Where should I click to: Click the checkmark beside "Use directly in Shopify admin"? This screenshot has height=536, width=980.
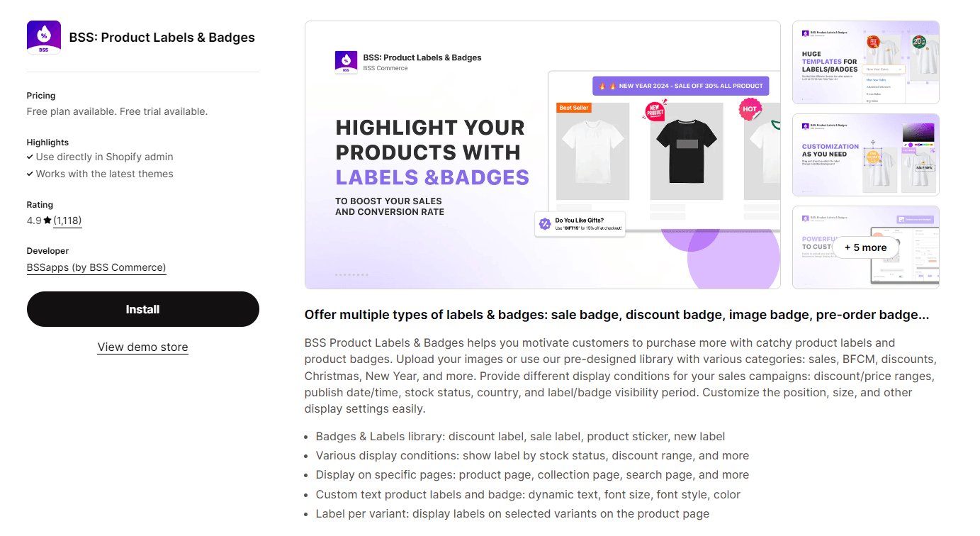click(x=30, y=157)
